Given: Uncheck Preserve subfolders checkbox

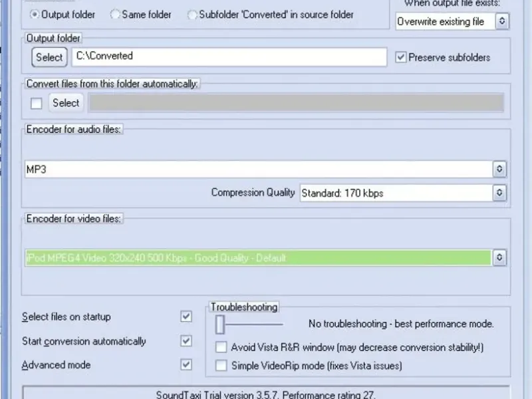Looking at the screenshot, I should [x=401, y=57].
